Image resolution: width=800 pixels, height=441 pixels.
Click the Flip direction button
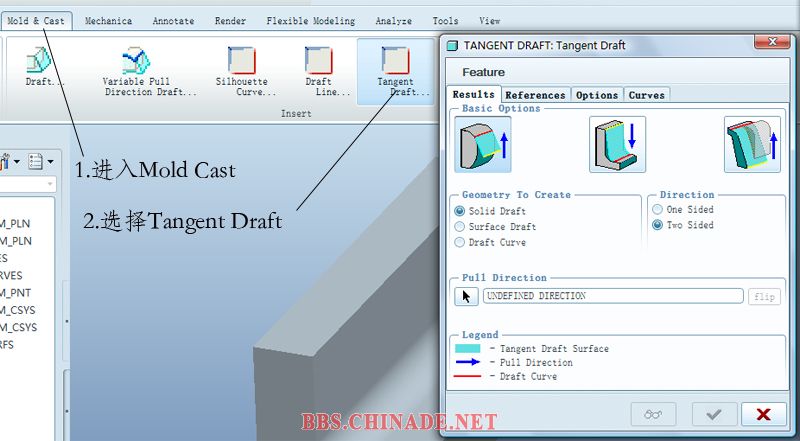pos(764,297)
